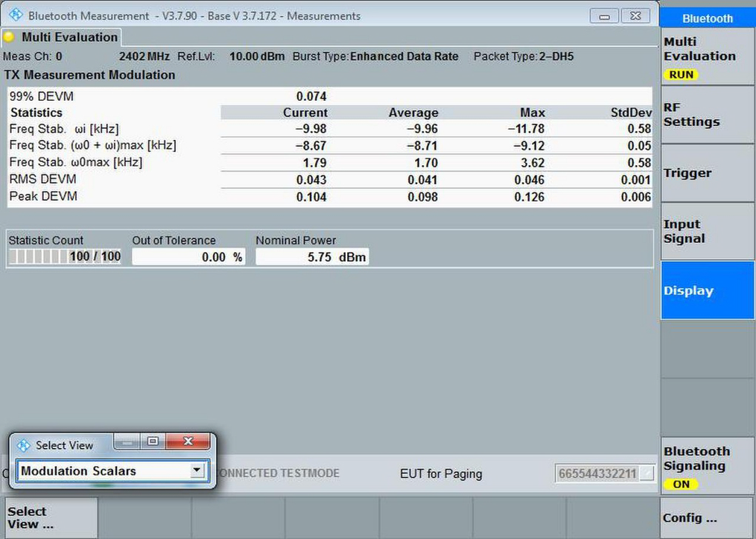Click the Select View dialog logo icon
Screen dimensions: 756x539
coord(23,446)
